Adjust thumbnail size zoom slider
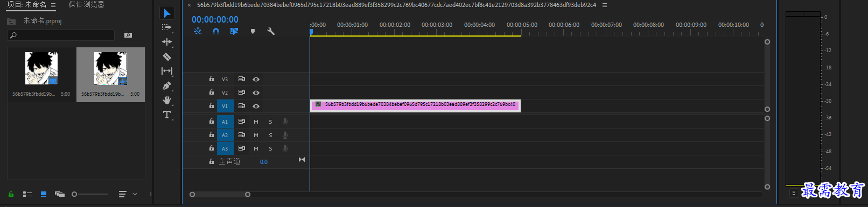Viewport: 868px width, 207px height. click(x=90, y=194)
